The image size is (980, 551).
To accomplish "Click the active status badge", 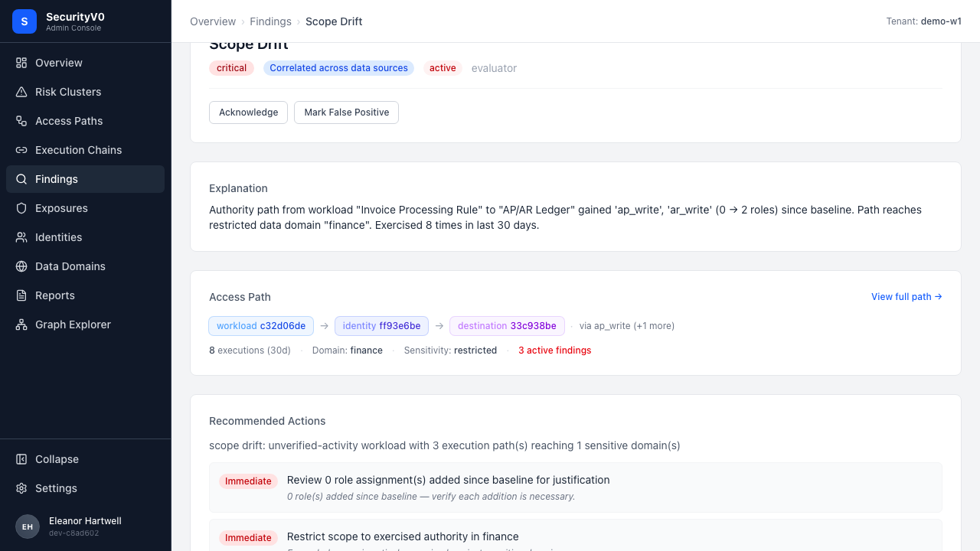I will [443, 68].
